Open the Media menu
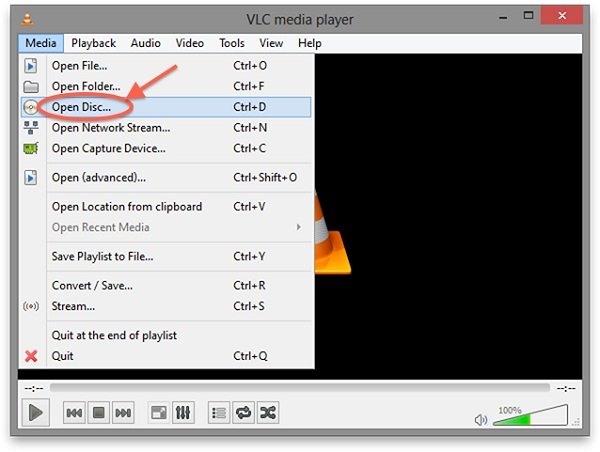The image size is (600, 452). [41, 43]
